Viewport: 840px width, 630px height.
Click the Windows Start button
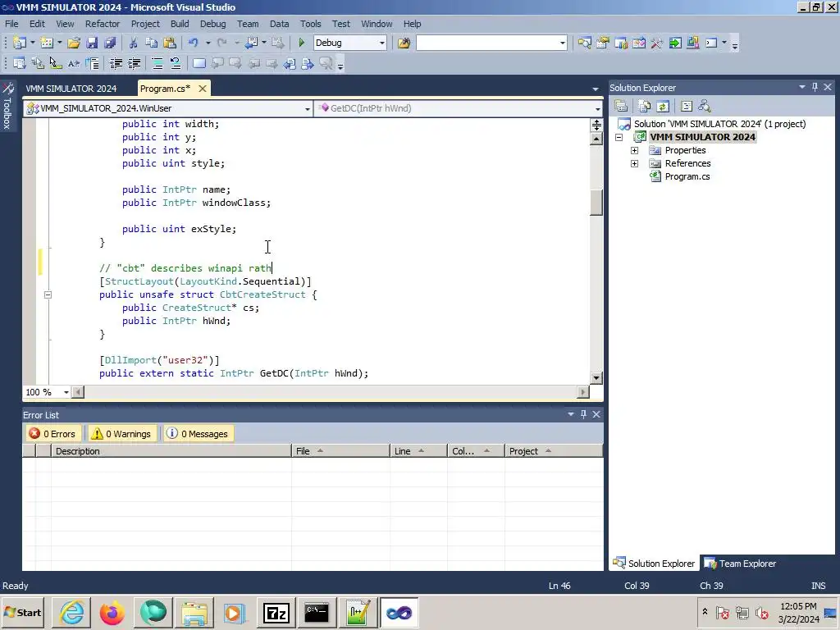click(22, 613)
